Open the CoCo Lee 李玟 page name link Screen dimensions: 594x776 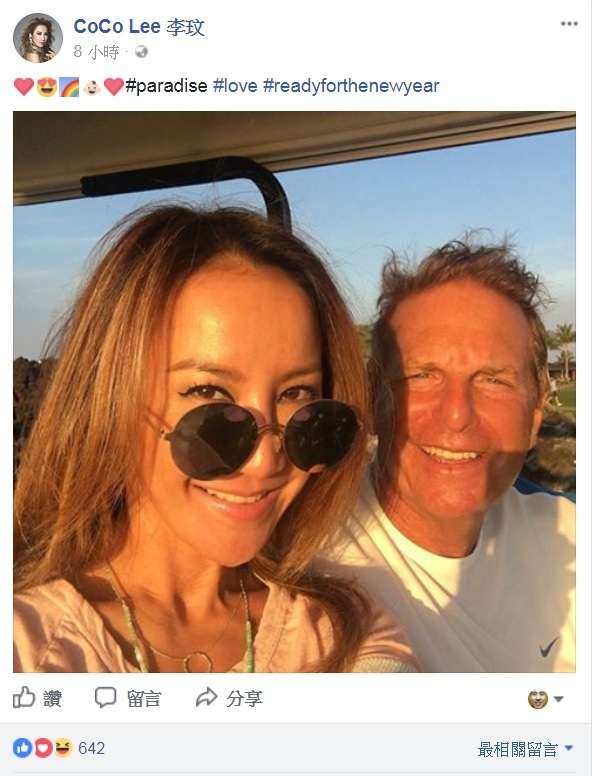139,27
